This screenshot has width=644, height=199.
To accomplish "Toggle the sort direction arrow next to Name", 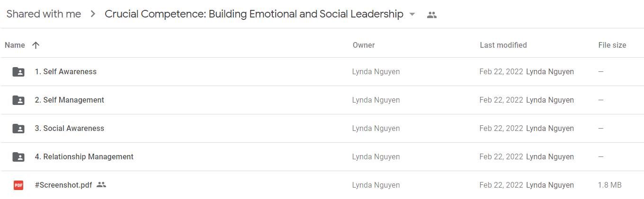I will click(36, 45).
